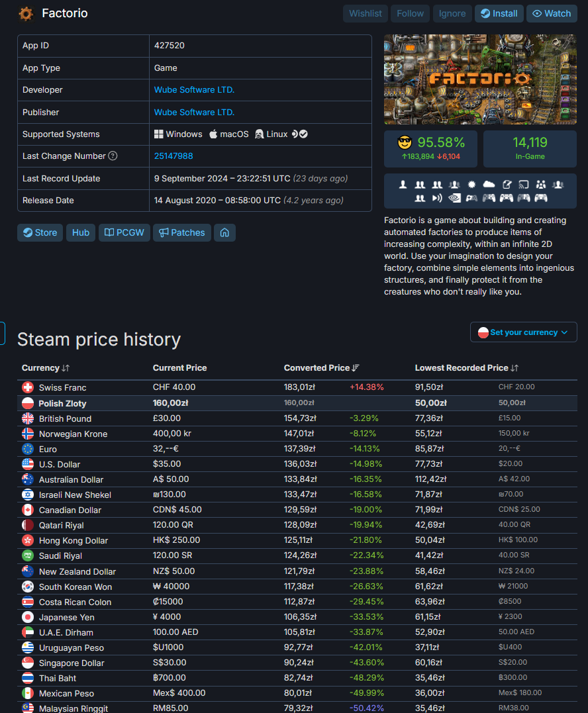This screenshot has height=713, width=588.
Task: Click the Japanese flag icon
Action: [x=28, y=617]
